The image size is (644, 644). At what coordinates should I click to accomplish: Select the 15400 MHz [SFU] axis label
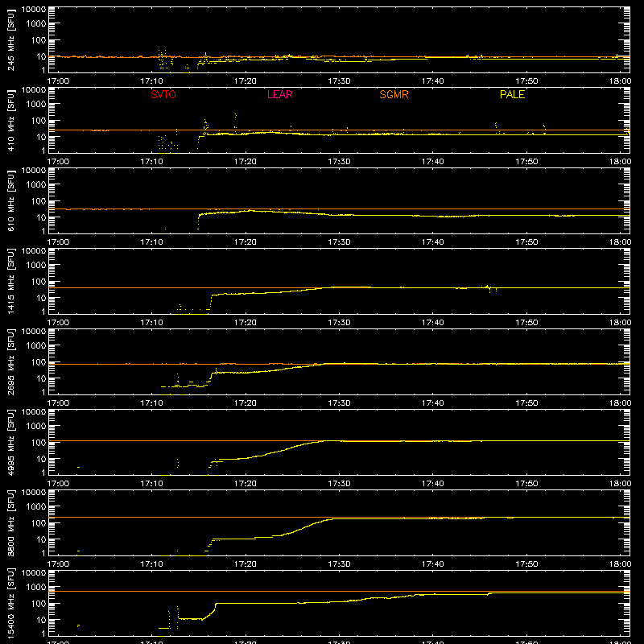click(x=11, y=603)
